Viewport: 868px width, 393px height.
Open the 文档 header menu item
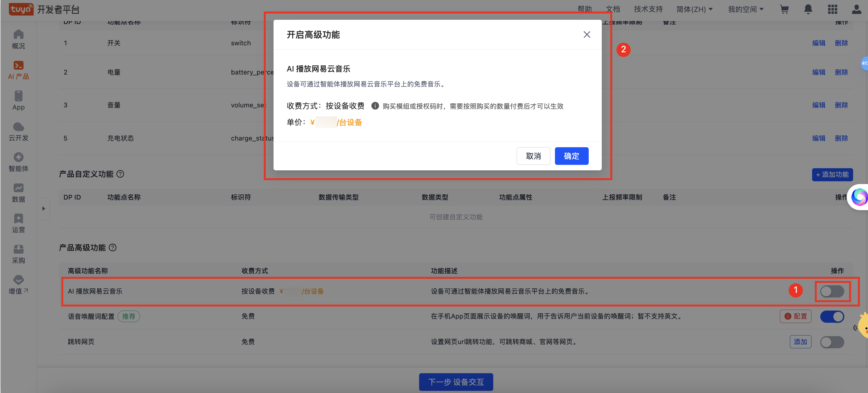(613, 9)
